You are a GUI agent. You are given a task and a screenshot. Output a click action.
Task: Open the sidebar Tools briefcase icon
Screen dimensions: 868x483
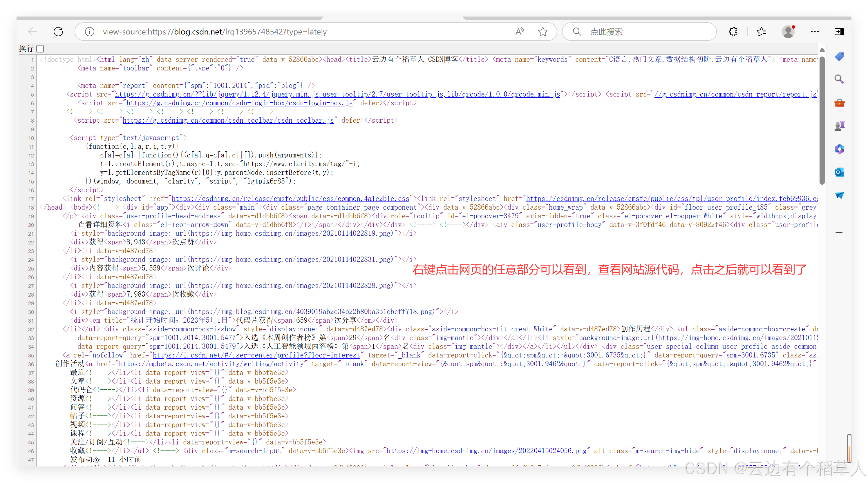[x=839, y=103]
